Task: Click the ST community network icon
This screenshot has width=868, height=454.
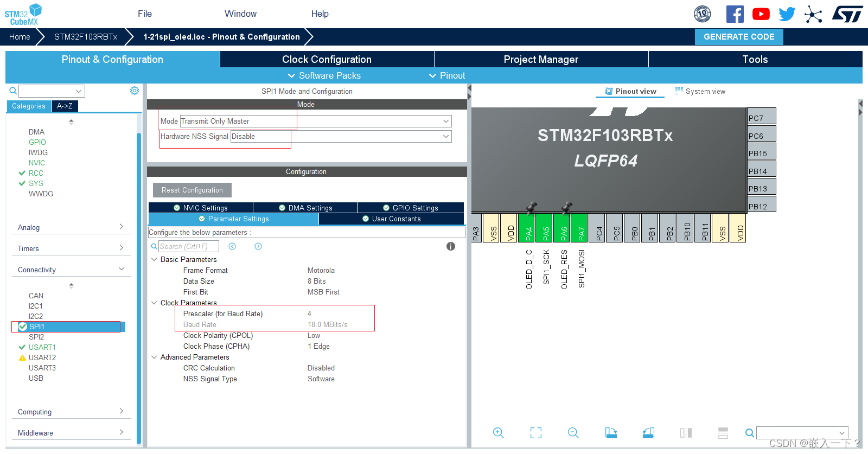Action: (813, 14)
